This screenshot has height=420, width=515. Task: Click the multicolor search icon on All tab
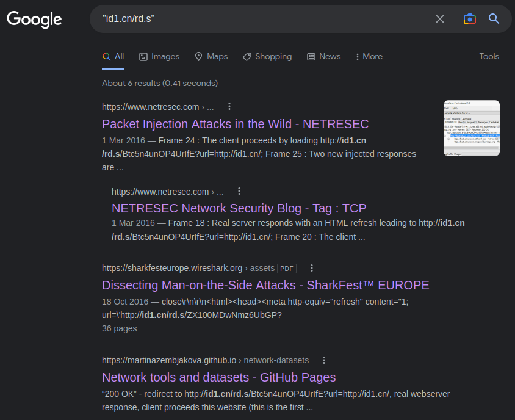click(x=106, y=57)
